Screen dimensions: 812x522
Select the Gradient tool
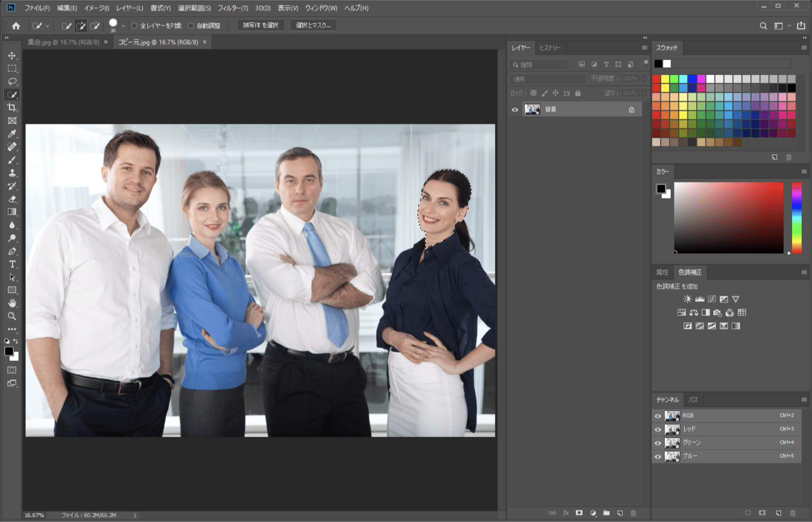[x=12, y=212]
